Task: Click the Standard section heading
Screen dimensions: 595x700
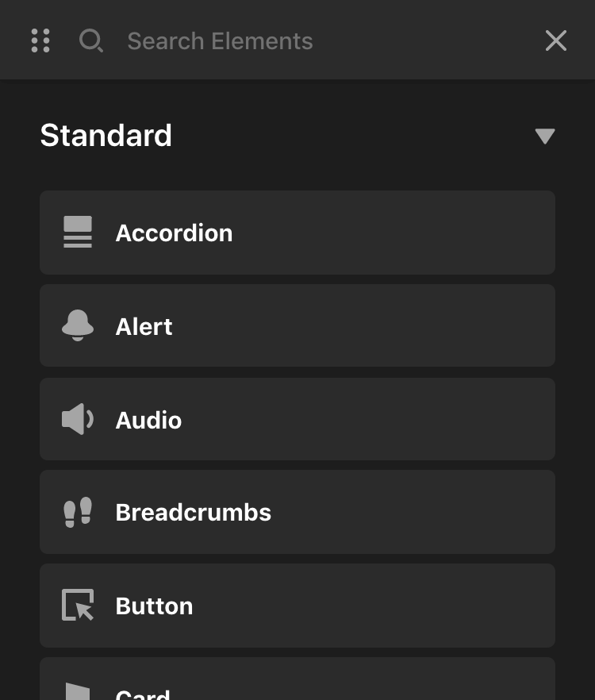Action: pos(106,136)
